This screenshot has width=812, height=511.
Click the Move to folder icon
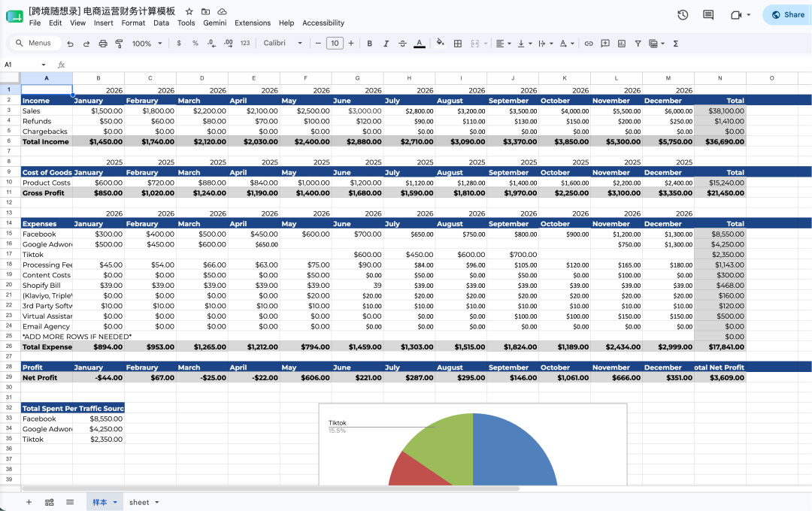point(205,11)
